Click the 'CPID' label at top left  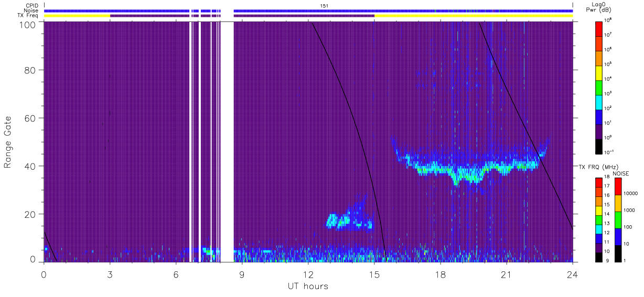pos(33,5)
